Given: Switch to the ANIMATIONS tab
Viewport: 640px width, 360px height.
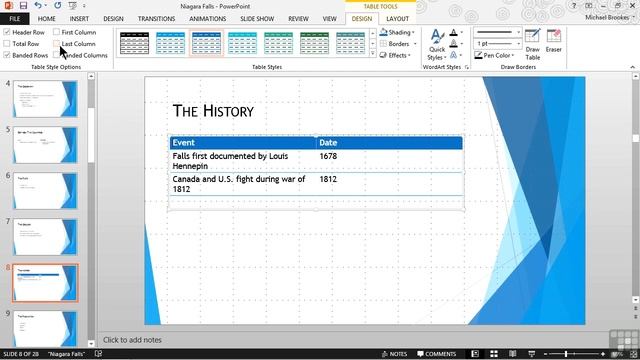Looking at the screenshot, I should 207,19.
